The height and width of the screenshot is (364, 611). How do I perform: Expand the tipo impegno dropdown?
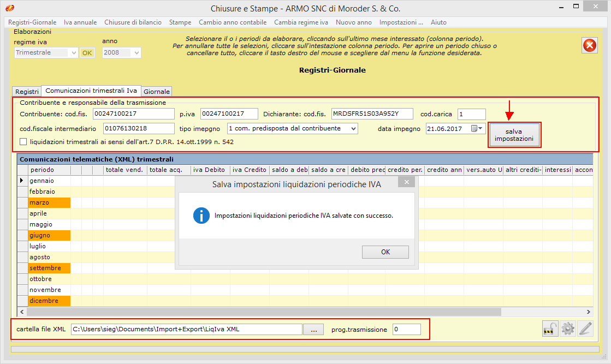(354, 129)
